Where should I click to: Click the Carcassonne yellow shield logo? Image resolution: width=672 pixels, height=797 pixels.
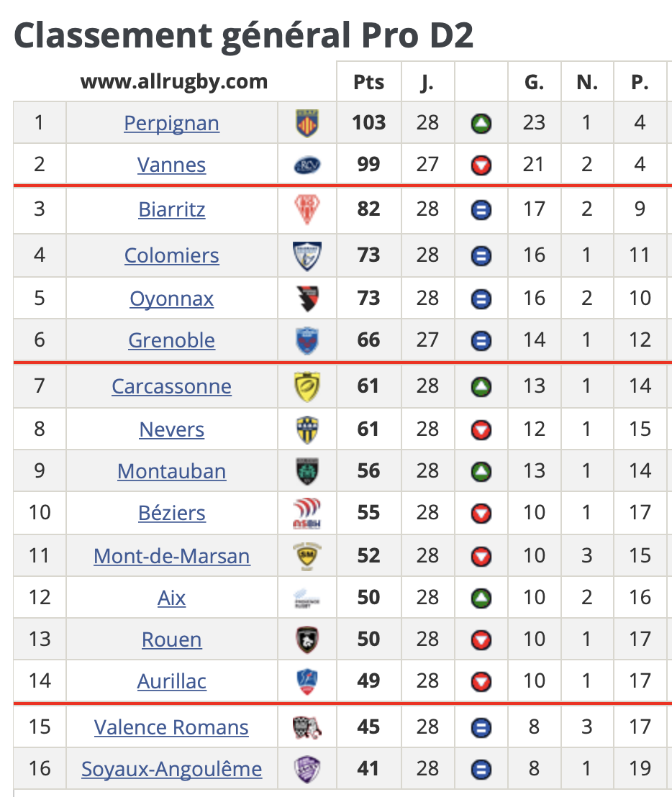pyautogui.click(x=307, y=386)
